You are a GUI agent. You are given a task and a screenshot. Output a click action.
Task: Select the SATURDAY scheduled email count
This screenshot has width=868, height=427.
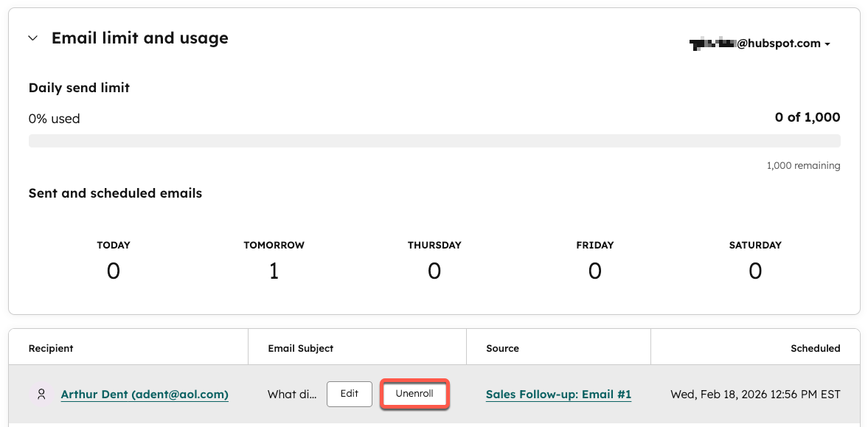click(756, 271)
